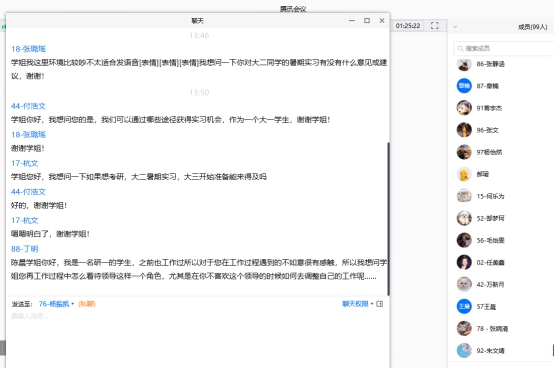Viewport: 554px width, 368px height.
Task: Open the 发送至 recipient dropdown
Action: pyautogui.click(x=57, y=304)
